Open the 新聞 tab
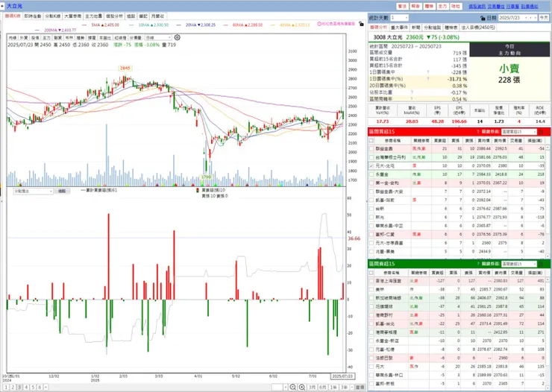552x392 pixels. (415, 28)
